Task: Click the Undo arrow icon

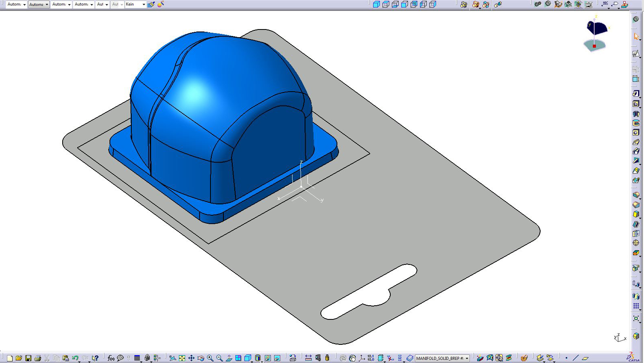Action: pyautogui.click(x=75, y=358)
